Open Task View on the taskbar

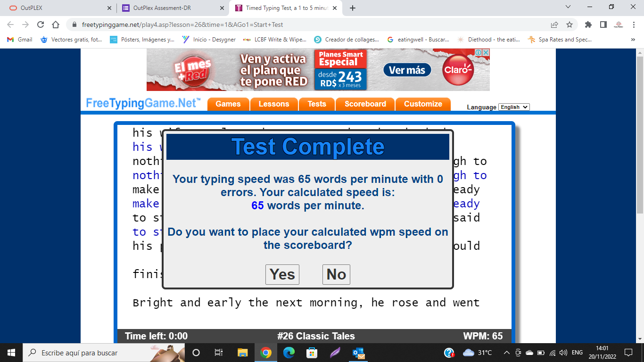(x=219, y=353)
